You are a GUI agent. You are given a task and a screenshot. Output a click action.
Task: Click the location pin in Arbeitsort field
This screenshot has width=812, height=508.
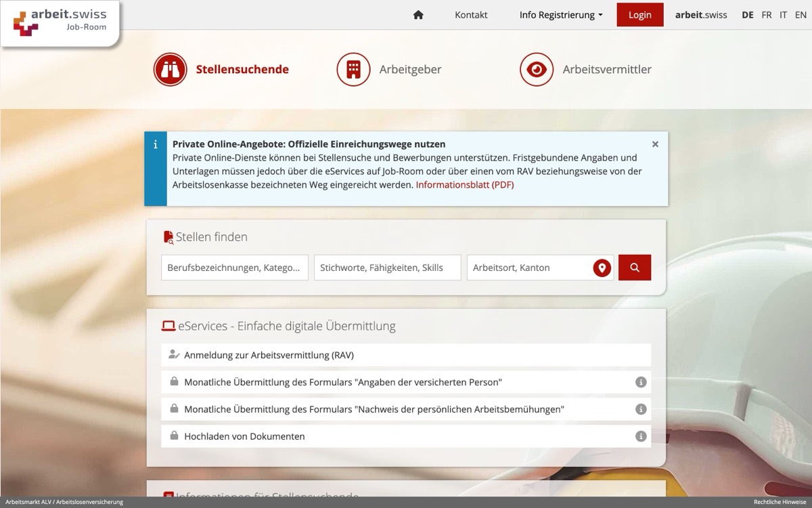(x=602, y=268)
